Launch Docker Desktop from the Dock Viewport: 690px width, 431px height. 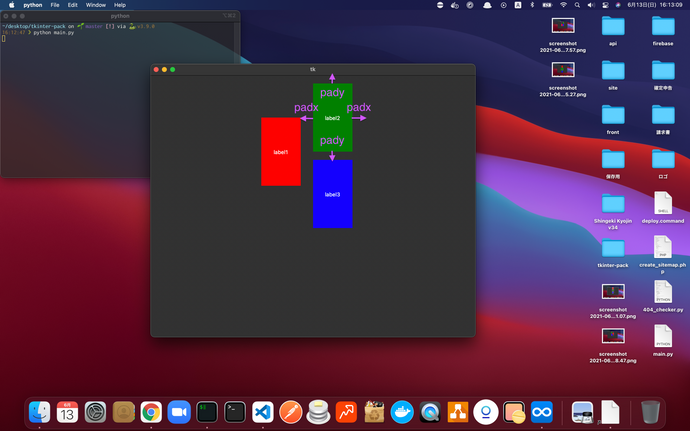(x=402, y=413)
